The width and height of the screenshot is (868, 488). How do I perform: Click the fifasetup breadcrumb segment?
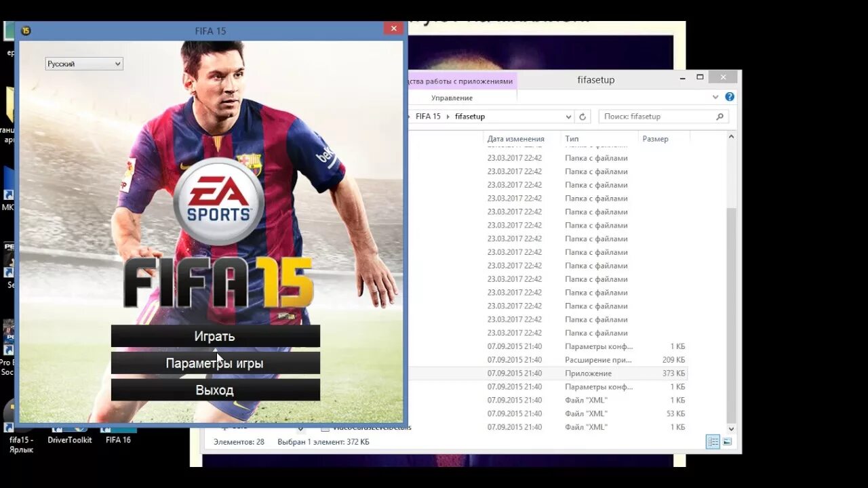click(470, 117)
